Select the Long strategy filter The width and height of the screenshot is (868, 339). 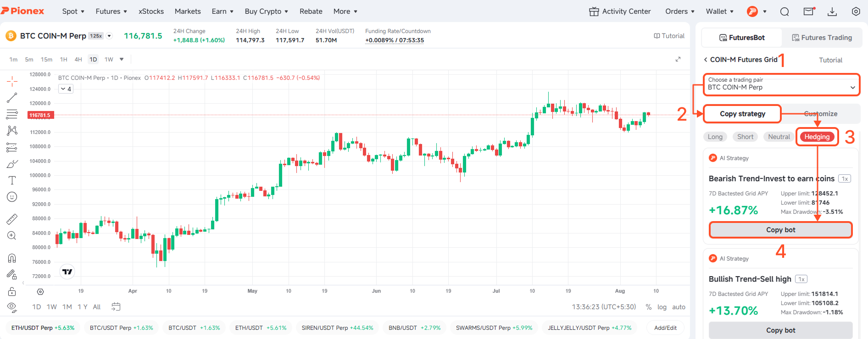715,137
